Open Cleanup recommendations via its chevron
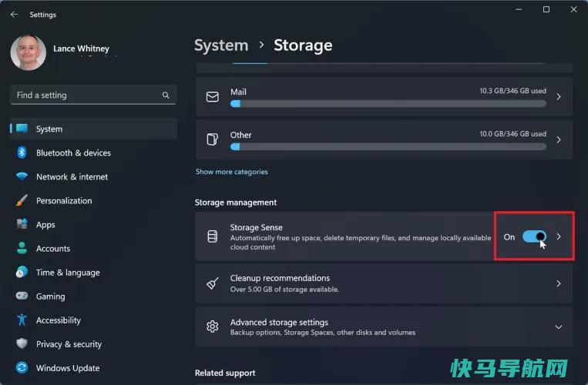Image resolution: width=588 pixels, height=385 pixels. (559, 283)
